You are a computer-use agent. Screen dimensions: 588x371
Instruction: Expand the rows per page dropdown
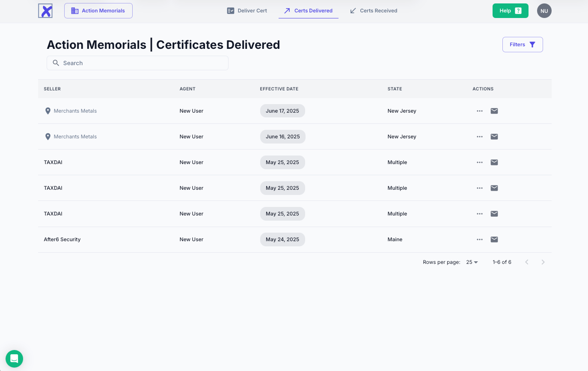[472, 262]
